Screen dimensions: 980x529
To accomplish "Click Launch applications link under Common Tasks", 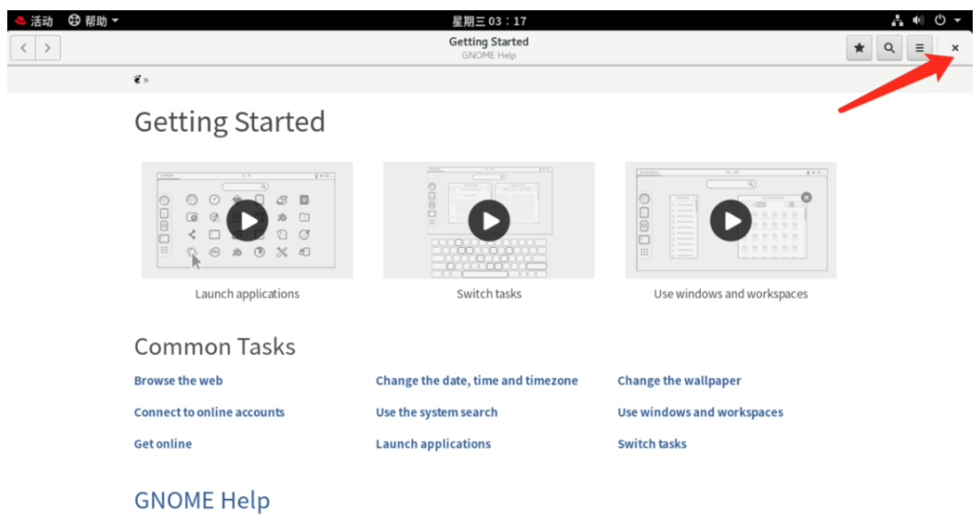I will [x=433, y=444].
